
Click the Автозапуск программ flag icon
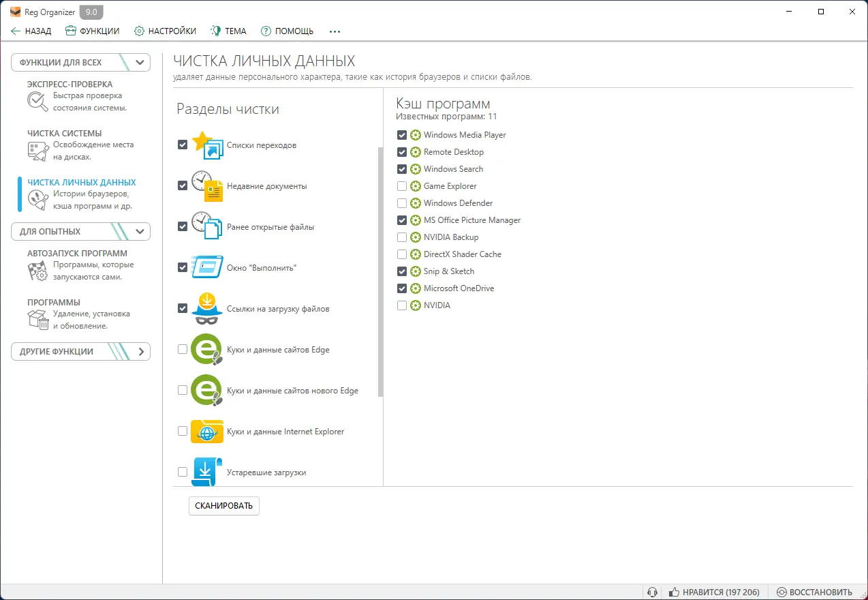point(37,271)
